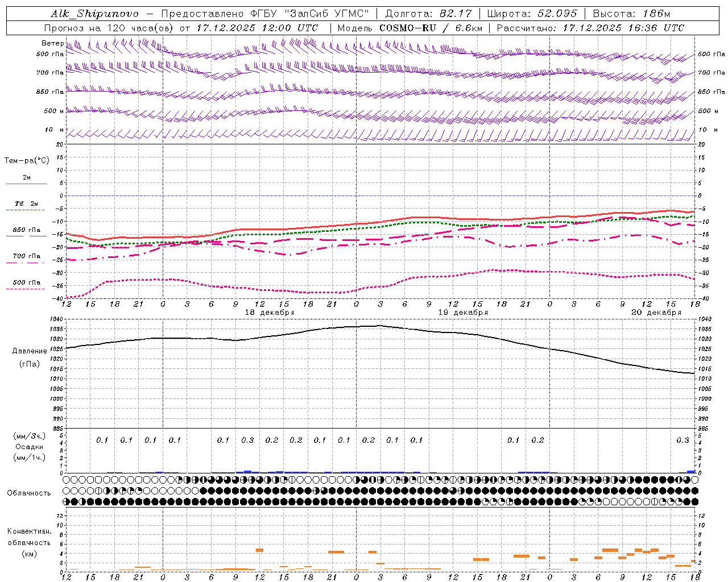Click the 500 гПа temperature legend entry
Viewport: 728px width, 582px height.
(x=27, y=282)
